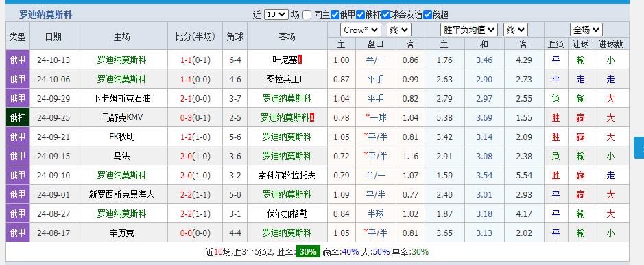The height and width of the screenshot is (265, 644).
Task: Open 马舒克KMV team link
Action: pyautogui.click(x=122, y=117)
